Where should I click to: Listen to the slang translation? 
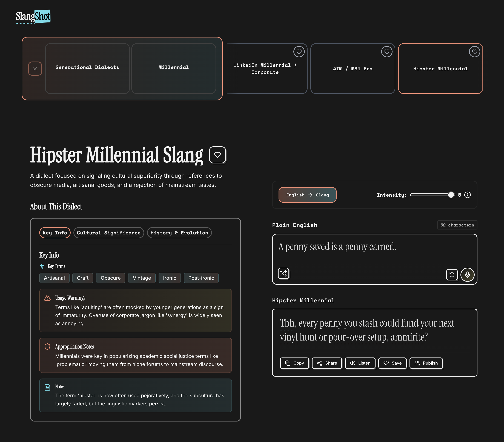pyautogui.click(x=360, y=363)
